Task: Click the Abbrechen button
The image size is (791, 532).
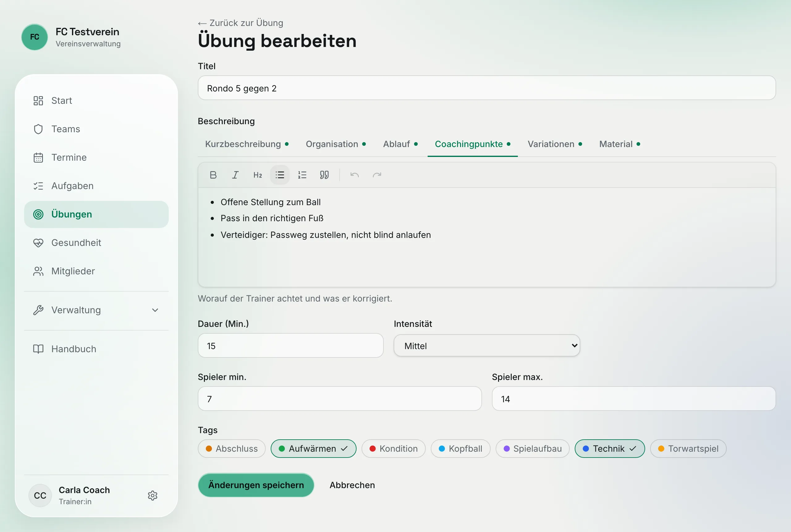Action: coord(352,485)
